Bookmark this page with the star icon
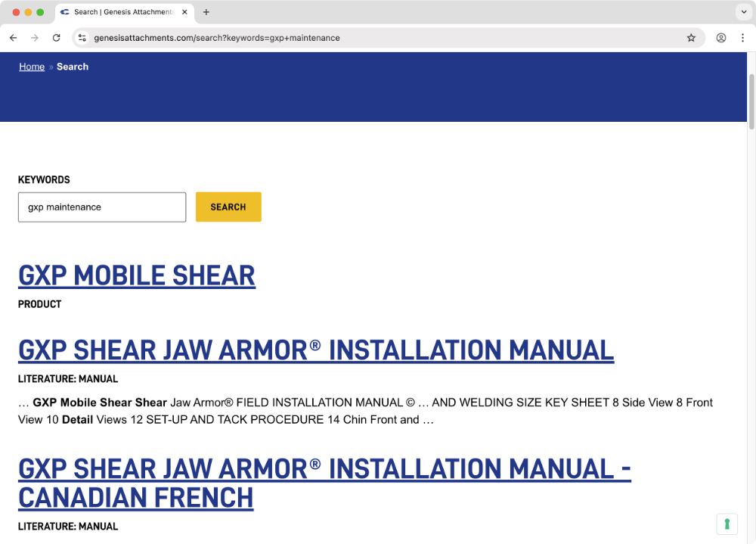 [691, 37]
